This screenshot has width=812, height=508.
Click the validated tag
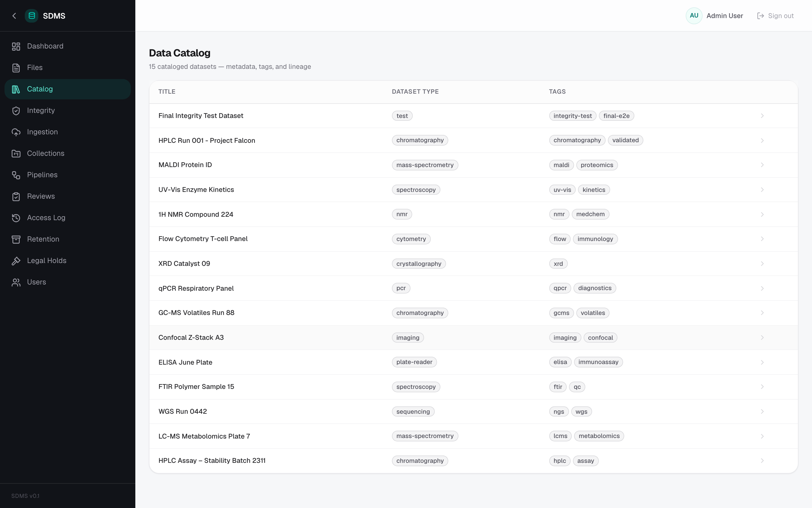point(625,141)
